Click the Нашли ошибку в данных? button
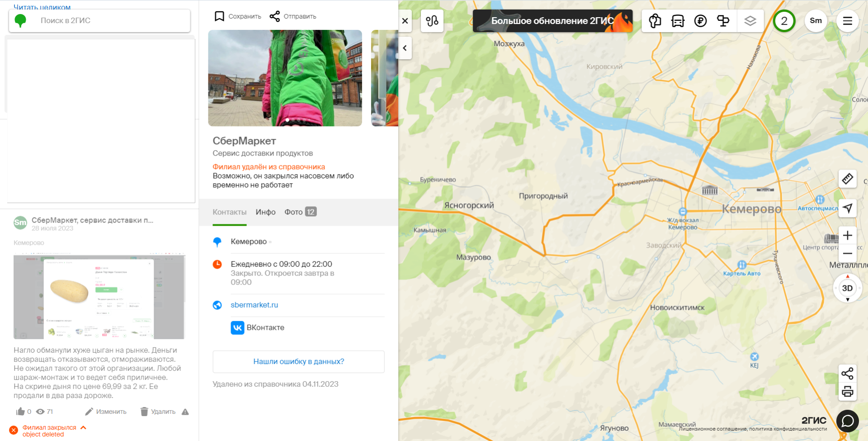Screen dimensions: 868x441 (x=298, y=361)
